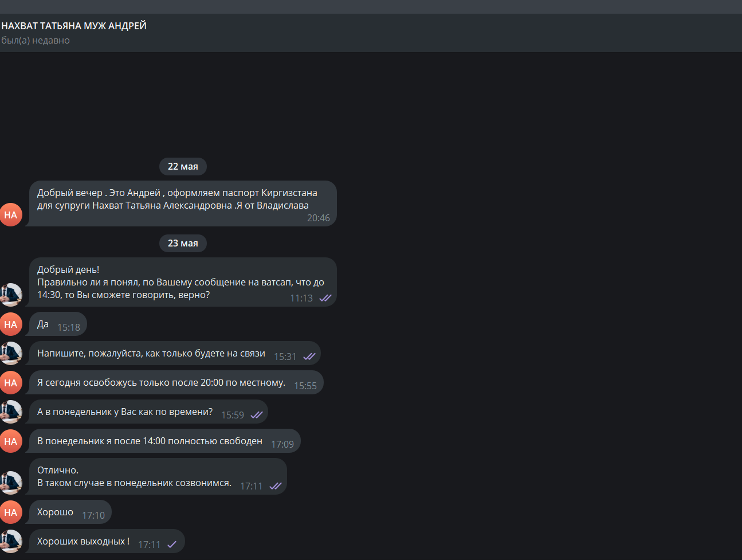The image size is (742, 560).
Task: Select the 'Да' message bubble
Action: click(x=58, y=324)
